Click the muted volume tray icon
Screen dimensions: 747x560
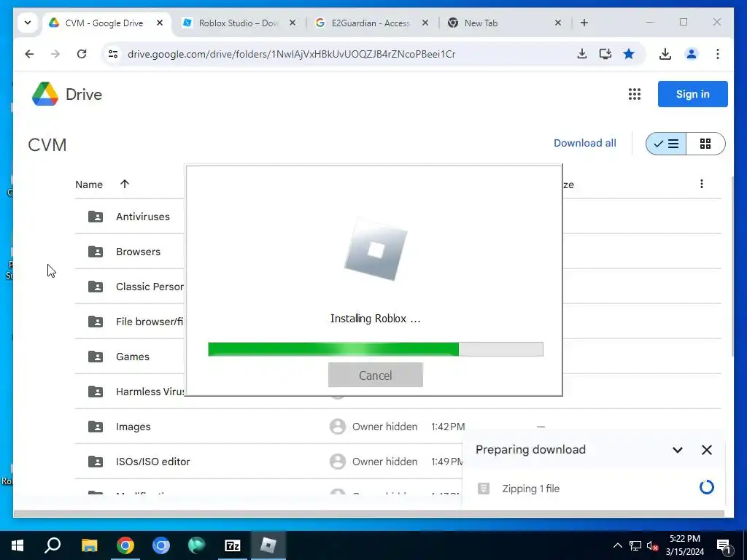(x=652, y=545)
